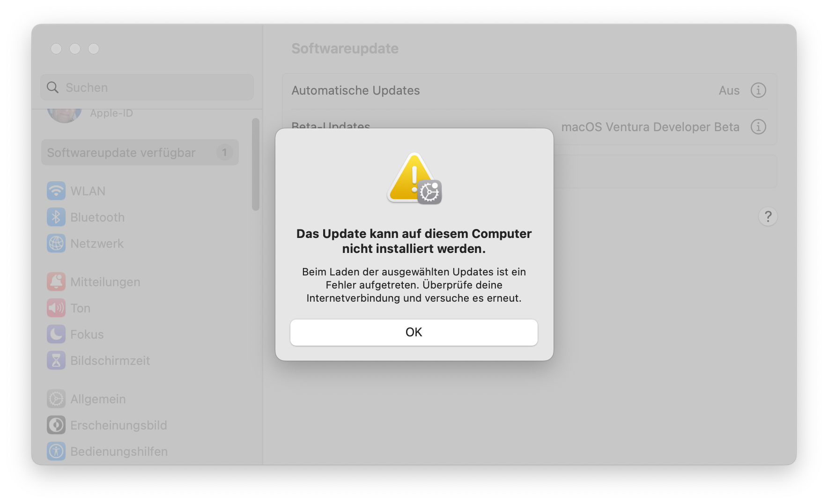
Task: Click the Ton speaker icon
Action: click(56, 308)
